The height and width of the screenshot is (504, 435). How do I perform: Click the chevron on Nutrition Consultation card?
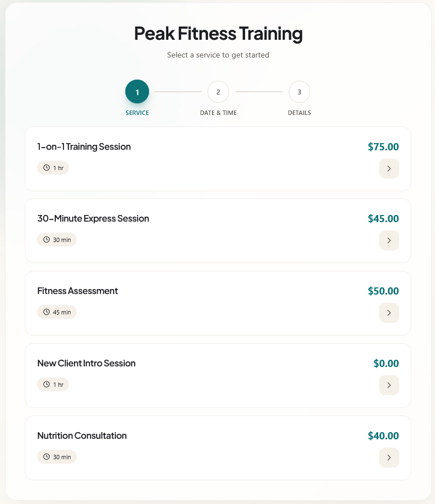[389, 458]
